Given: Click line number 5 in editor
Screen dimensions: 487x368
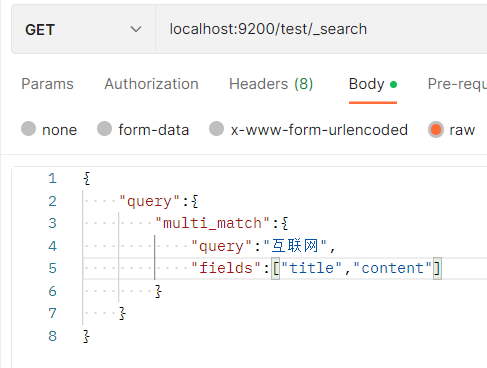Looking at the screenshot, I should point(52,268).
